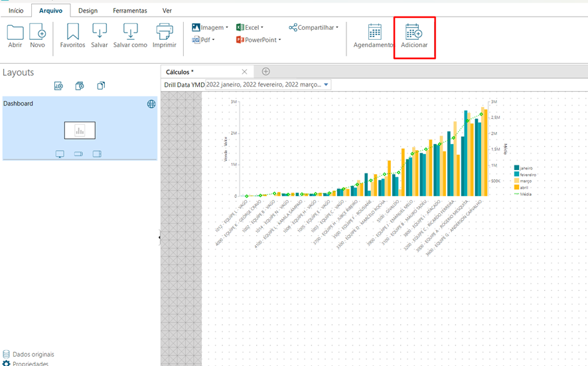The height and width of the screenshot is (366, 588).
Task: Open Agendamento calendar icon
Action: coord(374,31)
